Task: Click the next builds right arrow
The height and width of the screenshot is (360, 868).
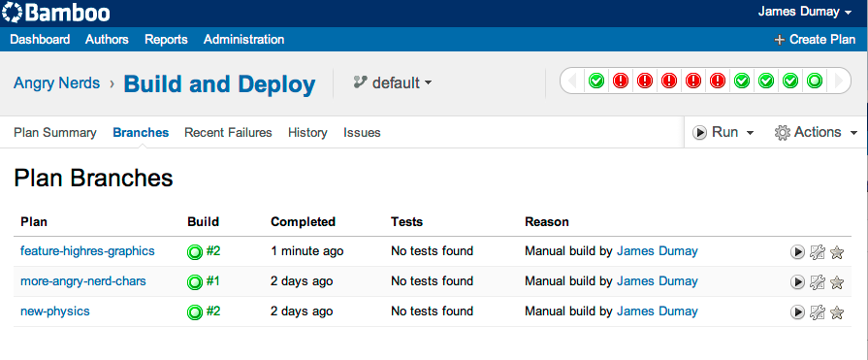Action: [839, 82]
